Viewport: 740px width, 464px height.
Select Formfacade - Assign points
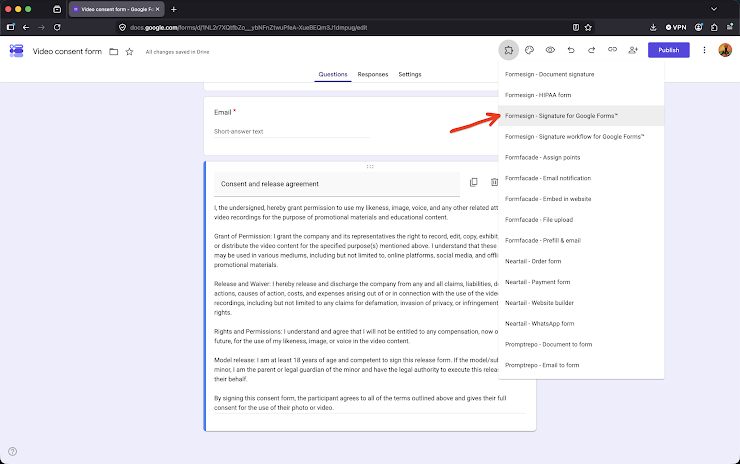[x=581, y=157]
